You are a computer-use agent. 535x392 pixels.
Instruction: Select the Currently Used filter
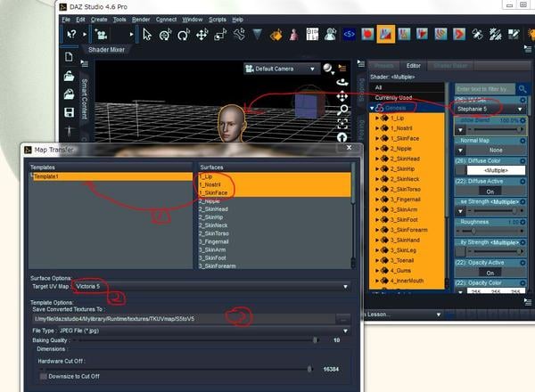[x=407, y=98]
